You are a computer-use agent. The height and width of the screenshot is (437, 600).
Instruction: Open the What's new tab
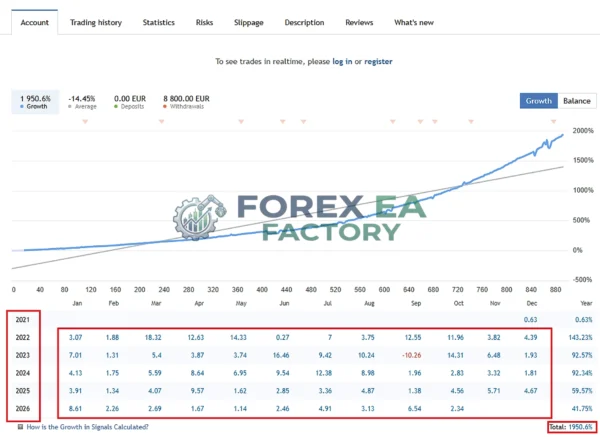(x=414, y=23)
